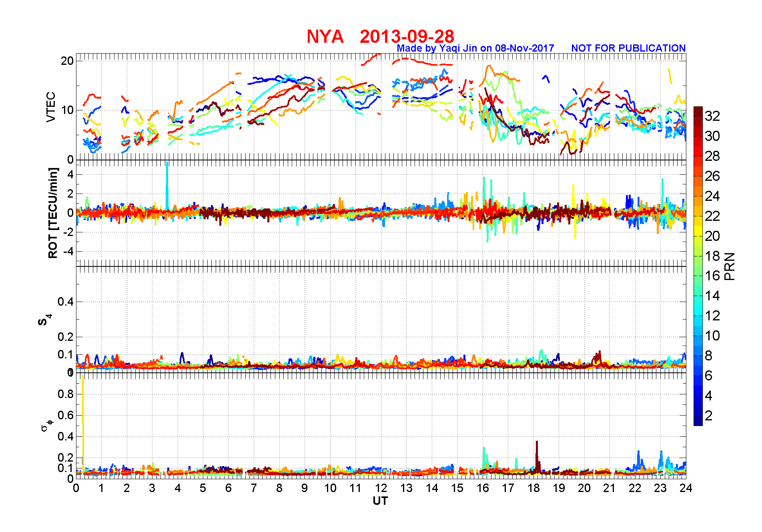Click the plot title "NYA 2013-09-28"
The height and width of the screenshot is (532, 762).
pyautogui.click(x=380, y=37)
